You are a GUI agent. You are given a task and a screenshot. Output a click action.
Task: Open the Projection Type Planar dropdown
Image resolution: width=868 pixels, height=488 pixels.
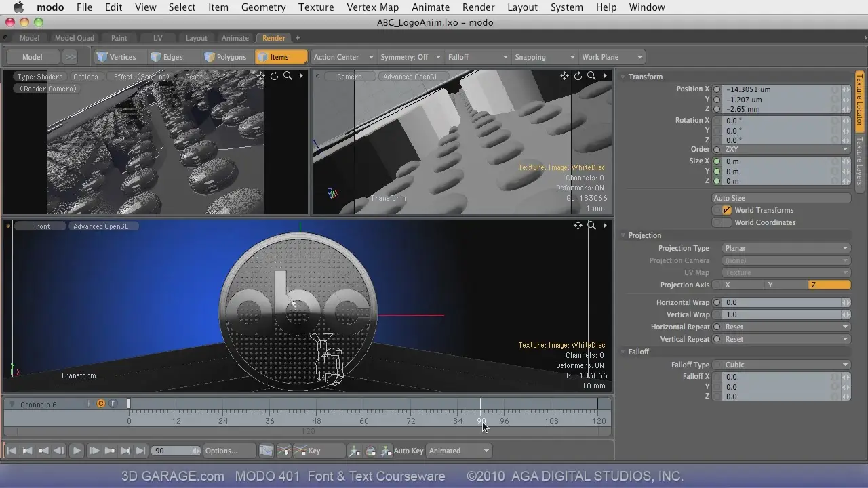coord(785,248)
